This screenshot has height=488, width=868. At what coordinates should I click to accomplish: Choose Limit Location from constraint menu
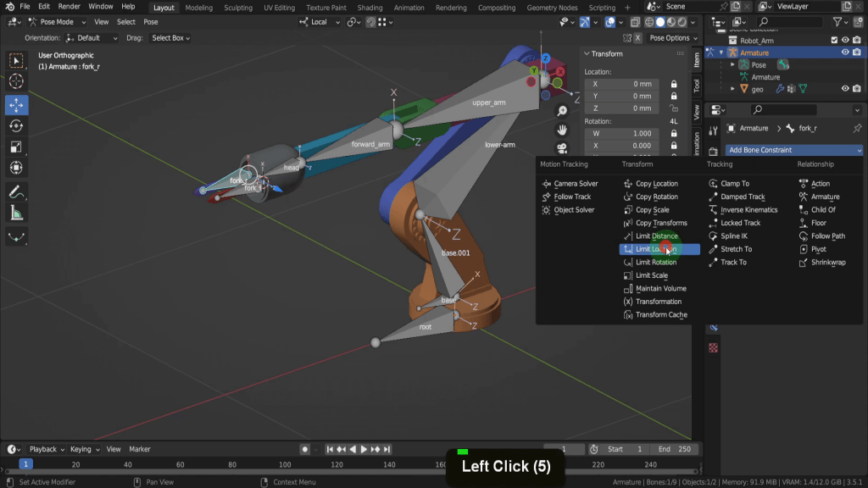(x=659, y=249)
